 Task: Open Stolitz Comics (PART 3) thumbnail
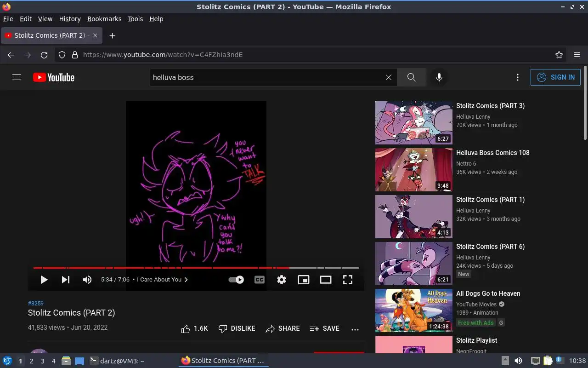(x=414, y=123)
